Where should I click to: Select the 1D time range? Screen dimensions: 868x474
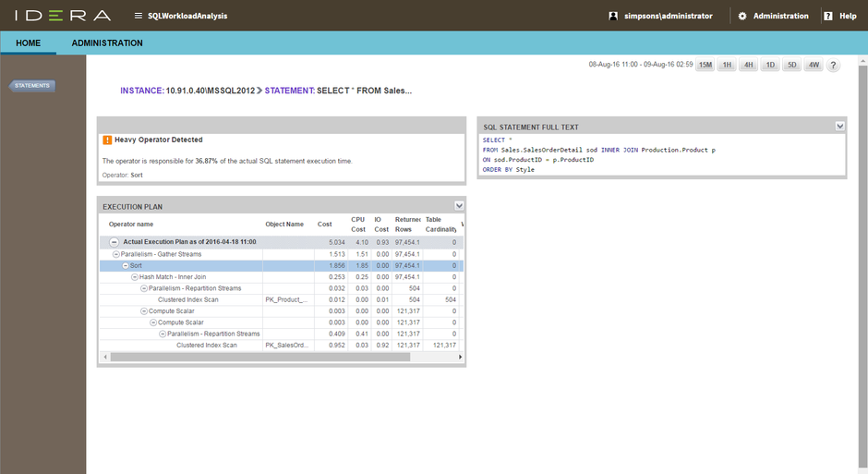[770, 65]
